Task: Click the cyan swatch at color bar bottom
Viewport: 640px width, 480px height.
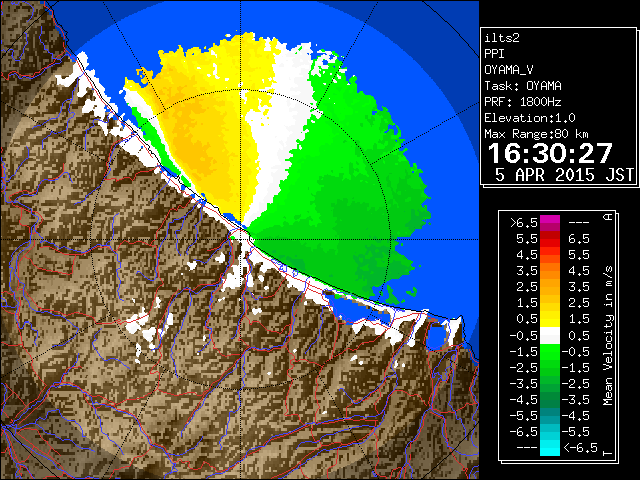Action: pyautogui.click(x=550, y=448)
